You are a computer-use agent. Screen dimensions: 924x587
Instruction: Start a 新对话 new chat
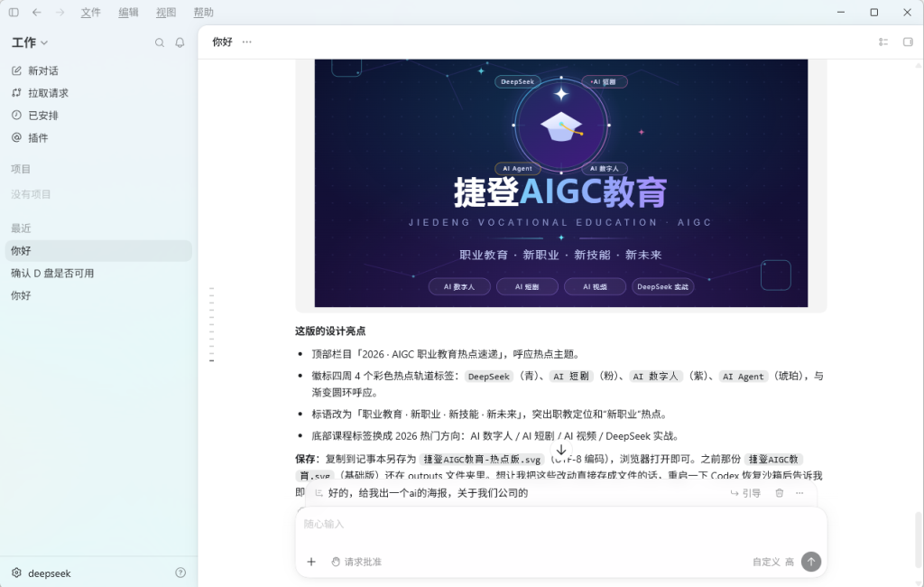click(x=98, y=70)
